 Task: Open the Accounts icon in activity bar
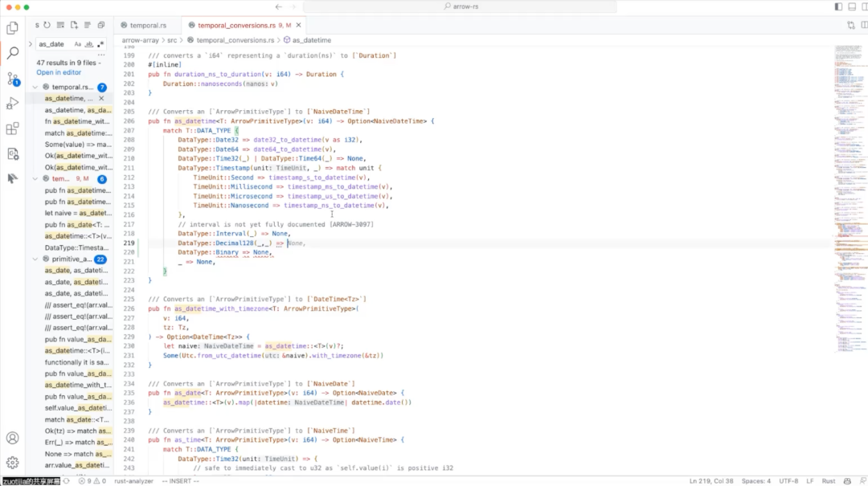pos(12,438)
